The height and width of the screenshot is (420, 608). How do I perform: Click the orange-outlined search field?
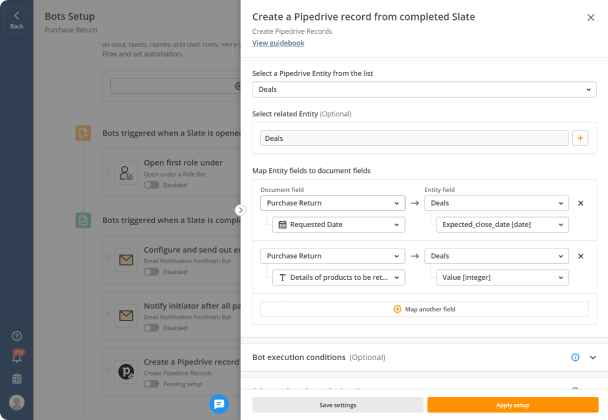click(175, 86)
